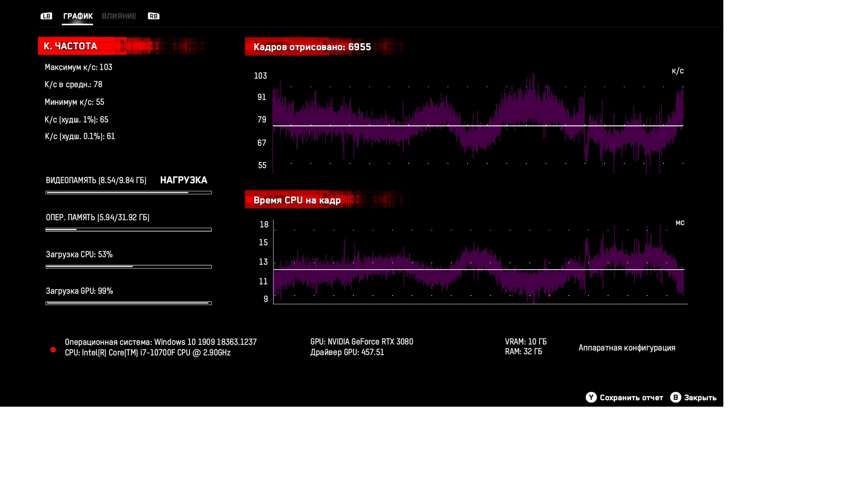Click the Кадров отрисовано header
This screenshot has width=868, height=488.
pyautogui.click(x=312, y=47)
